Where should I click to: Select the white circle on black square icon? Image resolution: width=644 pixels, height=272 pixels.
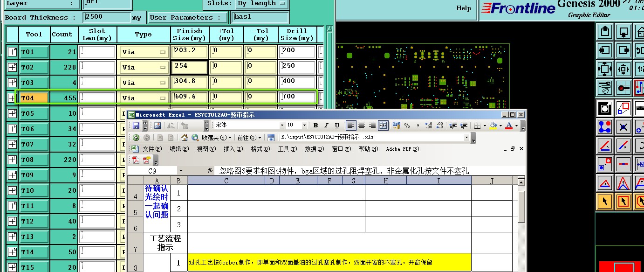pyautogui.click(x=605, y=108)
